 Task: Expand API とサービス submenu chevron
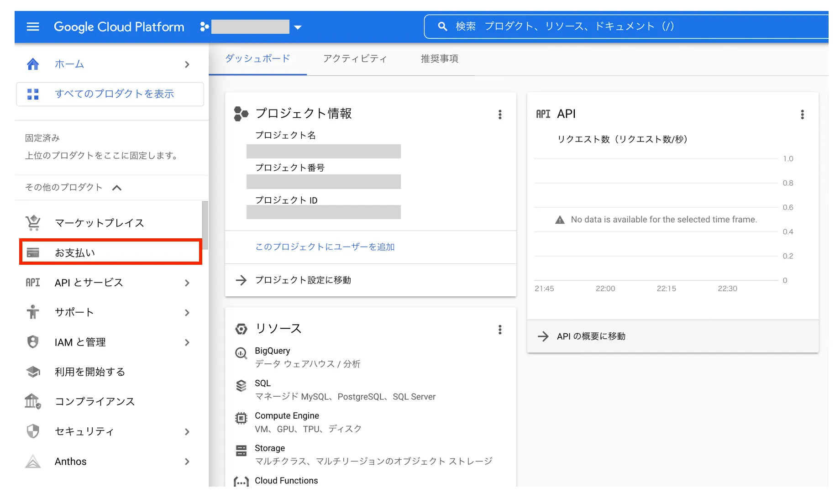point(187,283)
